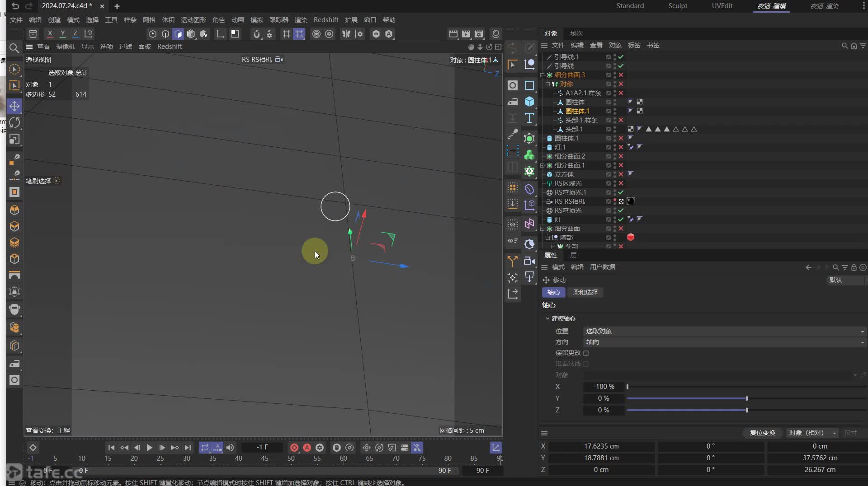Click 复位变换 button

[762, 433]
